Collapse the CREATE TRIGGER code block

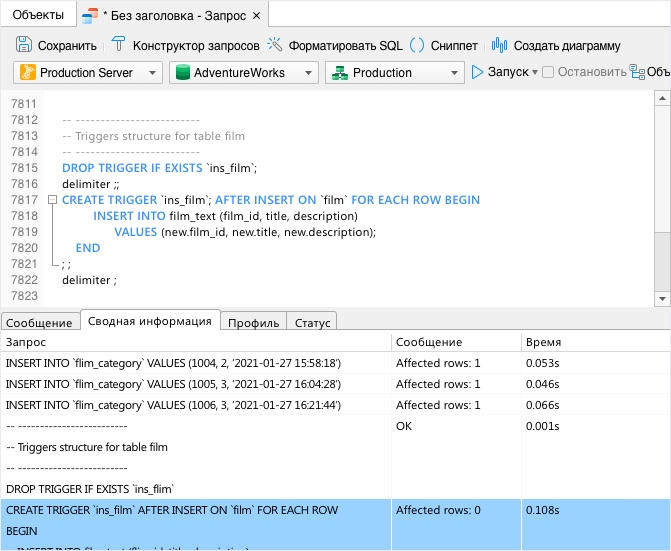tap(52, 200)
